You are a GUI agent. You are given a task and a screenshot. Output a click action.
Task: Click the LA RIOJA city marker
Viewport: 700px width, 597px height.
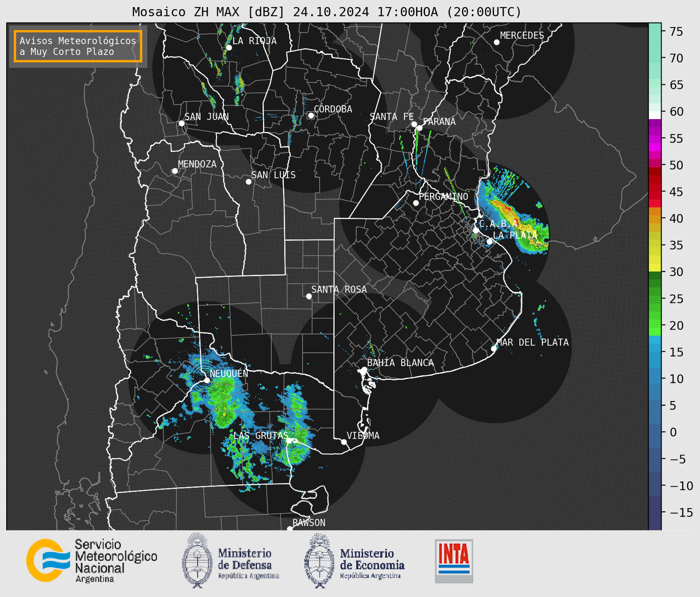(229, 48)
